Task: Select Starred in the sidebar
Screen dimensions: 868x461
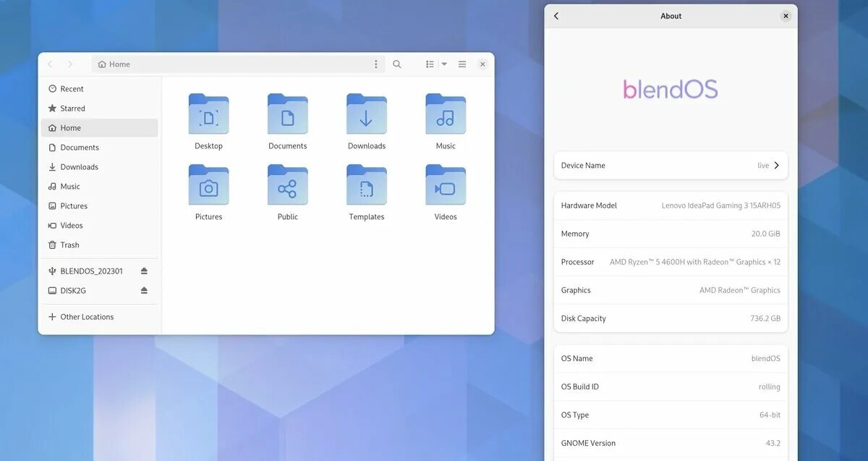Action: click(x=100, y=109)
